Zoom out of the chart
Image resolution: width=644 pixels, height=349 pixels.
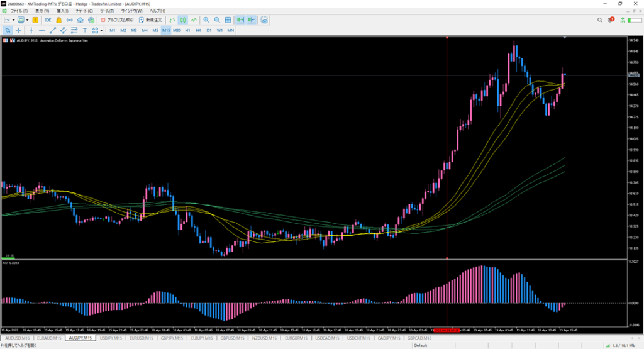coord(217,20)
